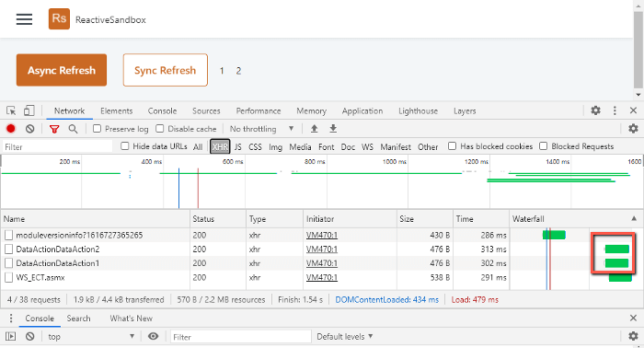Open No throttling dropdown
Screen dimensions: 644x348
(261, 129)
